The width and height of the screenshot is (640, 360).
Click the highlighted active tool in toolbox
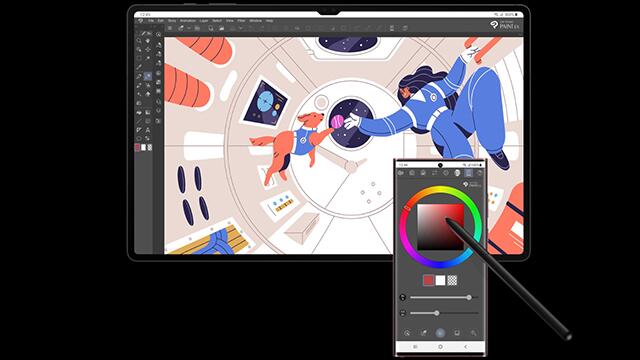tap(148, 76)
